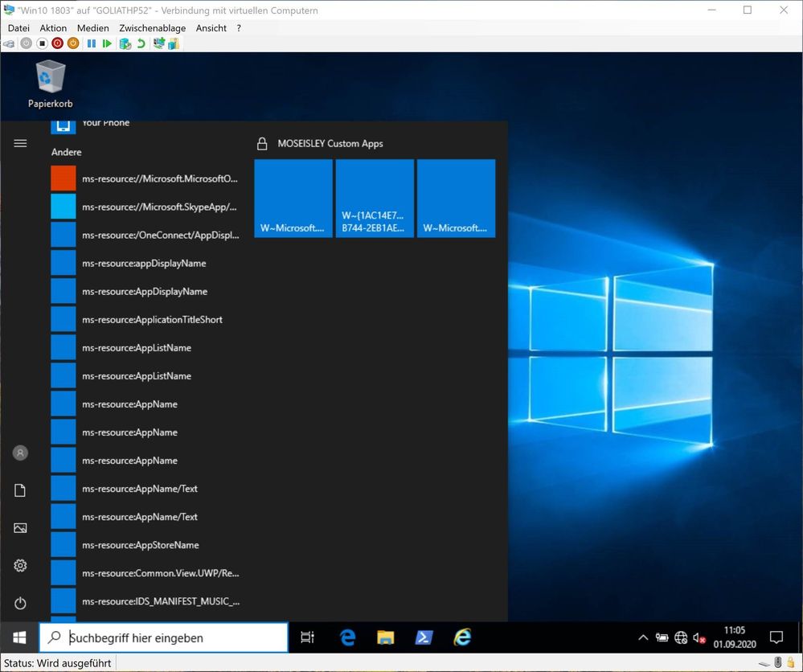803x672 pixels.
Task: Show hidden system tray icons
Action: coord(643,638)
